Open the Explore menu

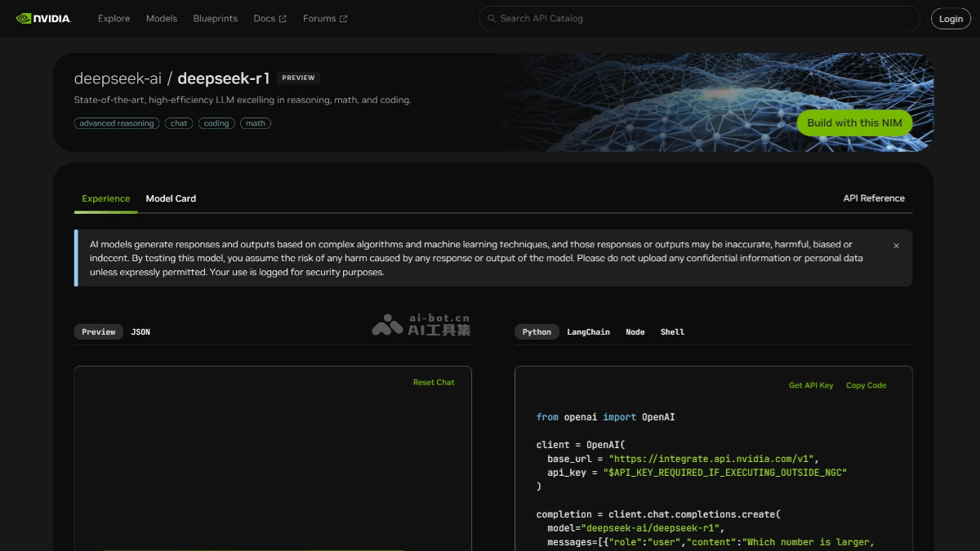click(114, 18)
